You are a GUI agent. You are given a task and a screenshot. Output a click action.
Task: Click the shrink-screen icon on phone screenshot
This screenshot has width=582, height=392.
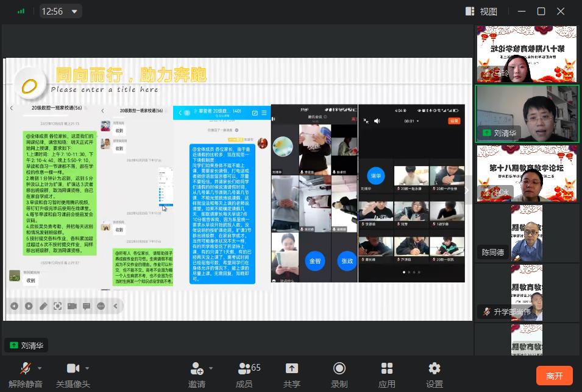coord(366,121)
